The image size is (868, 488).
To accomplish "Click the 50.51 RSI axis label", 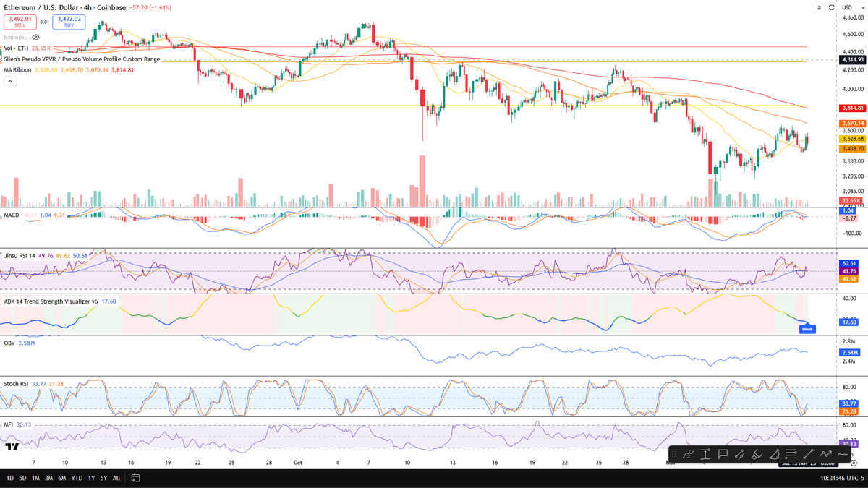I will [x=848, y=264].
